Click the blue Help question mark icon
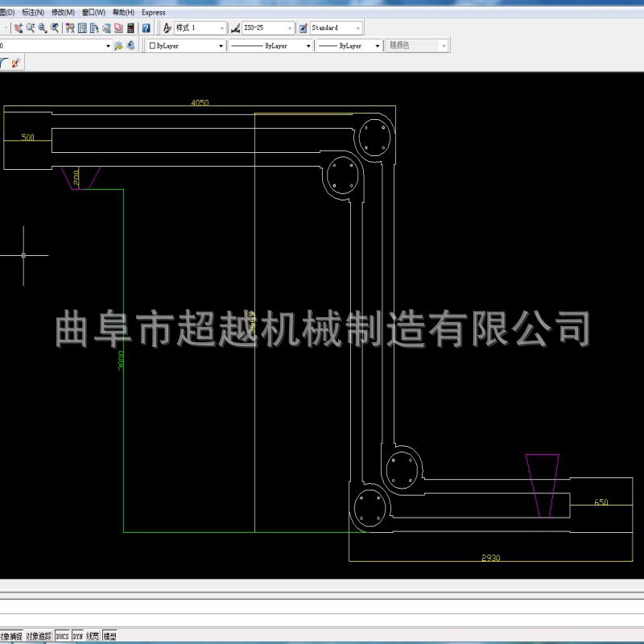Viewport: 644px width, 644px height. (146, 28)
